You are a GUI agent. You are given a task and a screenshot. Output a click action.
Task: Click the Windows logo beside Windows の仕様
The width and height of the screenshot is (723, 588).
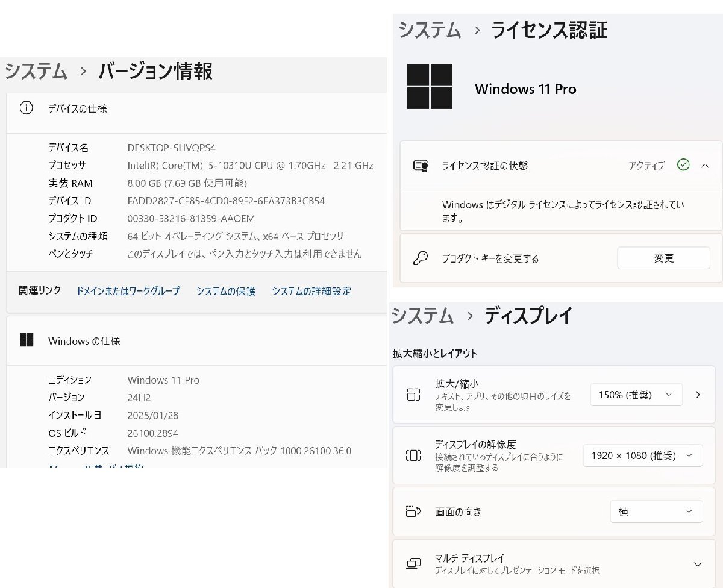point(27,340)
